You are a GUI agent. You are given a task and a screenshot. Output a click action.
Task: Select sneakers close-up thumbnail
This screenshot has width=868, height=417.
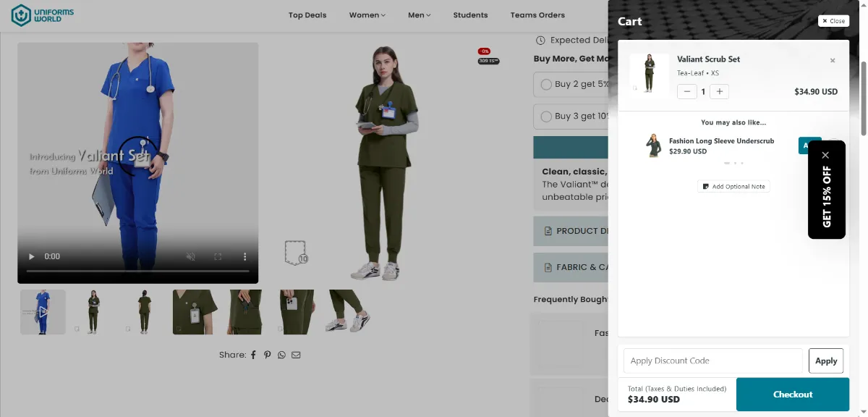pos(349,312)
